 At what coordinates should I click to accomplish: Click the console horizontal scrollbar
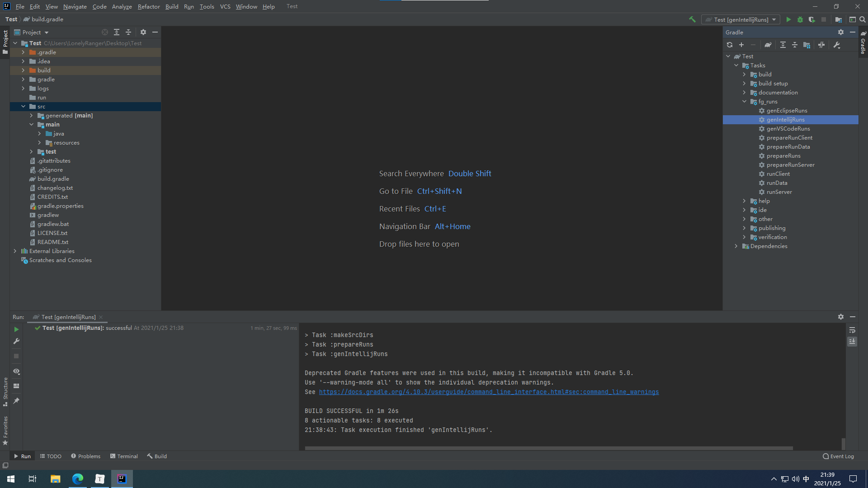coord(548,448)
